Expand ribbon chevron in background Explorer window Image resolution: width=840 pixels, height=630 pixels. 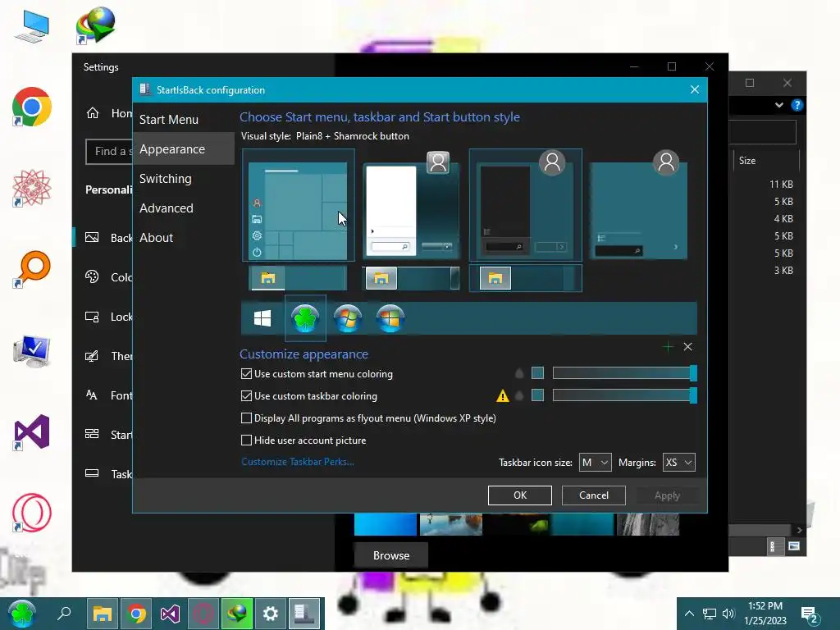[779, 105]
